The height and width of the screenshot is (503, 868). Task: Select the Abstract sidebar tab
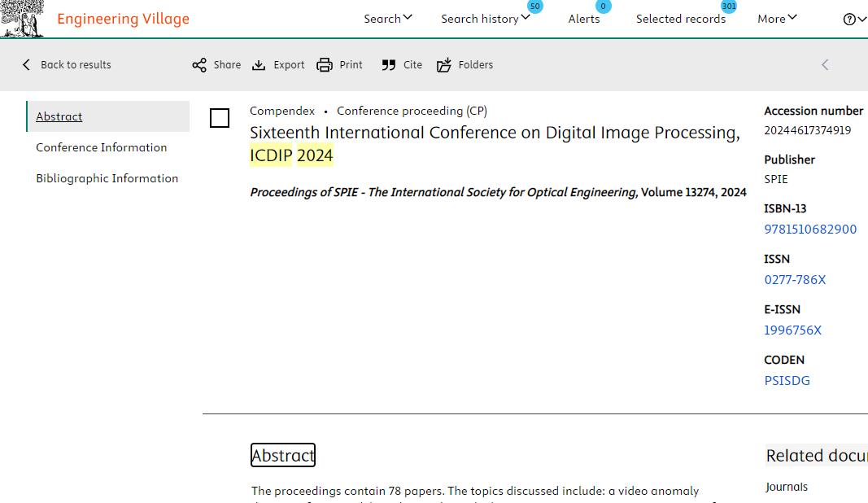(108, 116)
